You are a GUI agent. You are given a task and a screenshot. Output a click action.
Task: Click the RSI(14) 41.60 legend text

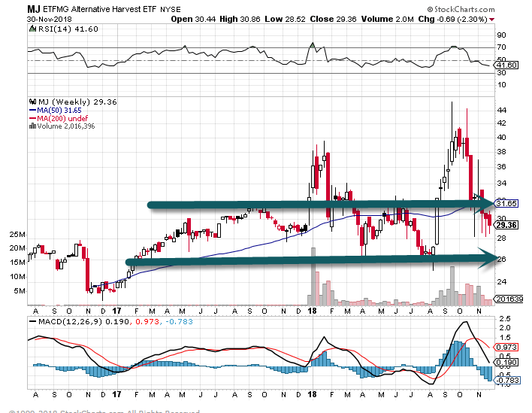click(x=68, y=29)
